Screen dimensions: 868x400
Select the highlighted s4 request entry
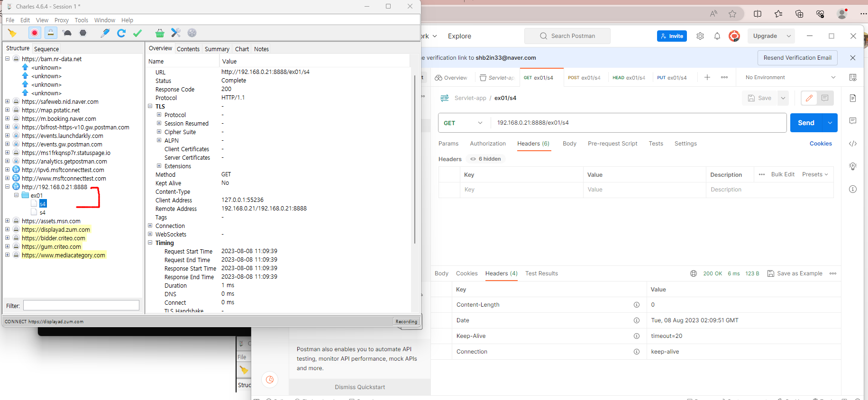(43, 204)
